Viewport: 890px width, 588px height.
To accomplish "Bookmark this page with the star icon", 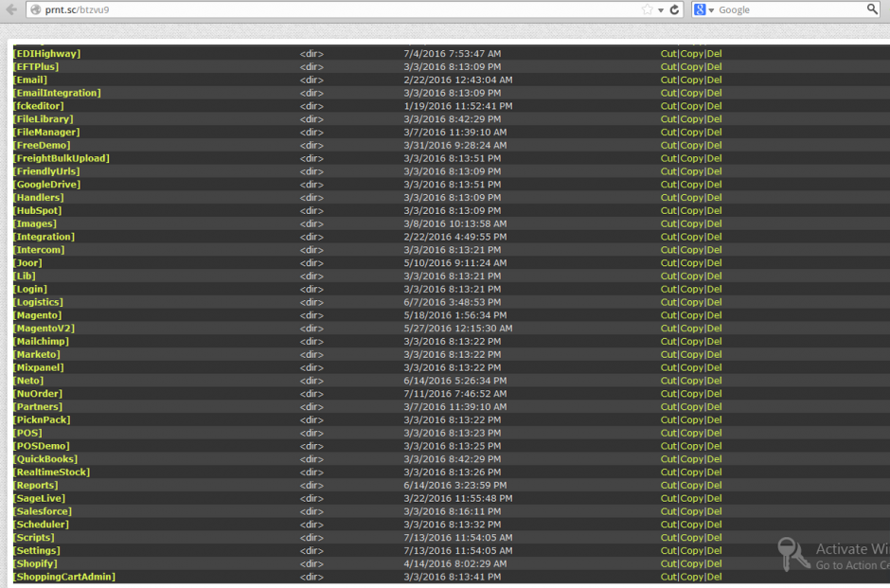I will tap(648, 9).
